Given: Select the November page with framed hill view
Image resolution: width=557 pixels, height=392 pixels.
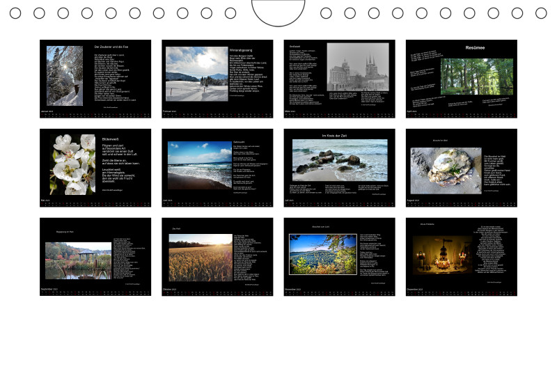Looking at the screenshot, I should (x=339, y=257).
